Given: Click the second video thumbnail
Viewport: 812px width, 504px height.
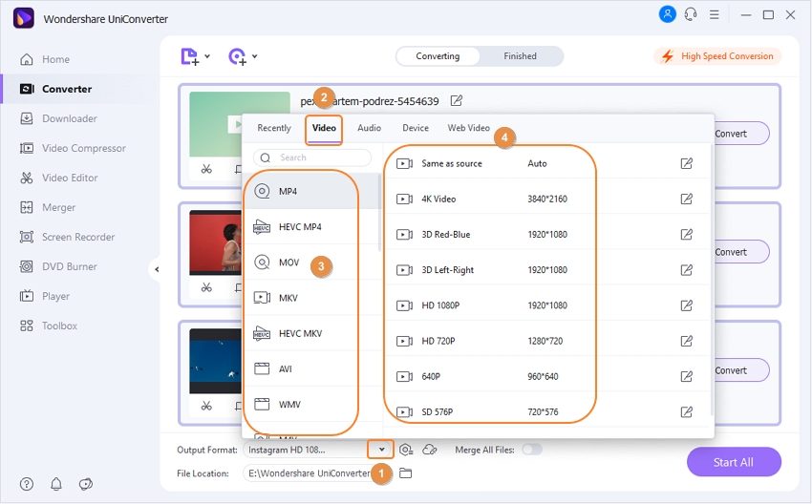Looking at the screenshot, I should click(216, 242).
